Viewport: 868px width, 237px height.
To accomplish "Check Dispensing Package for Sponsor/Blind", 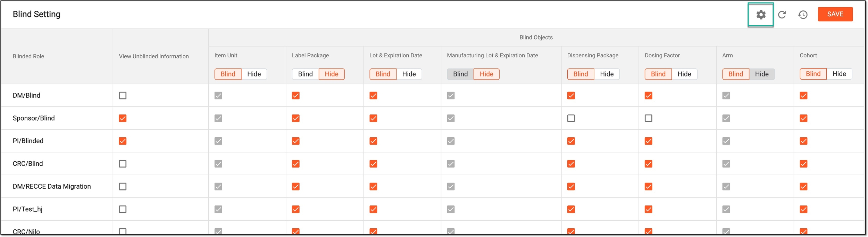I will click(x=571, y=118).
